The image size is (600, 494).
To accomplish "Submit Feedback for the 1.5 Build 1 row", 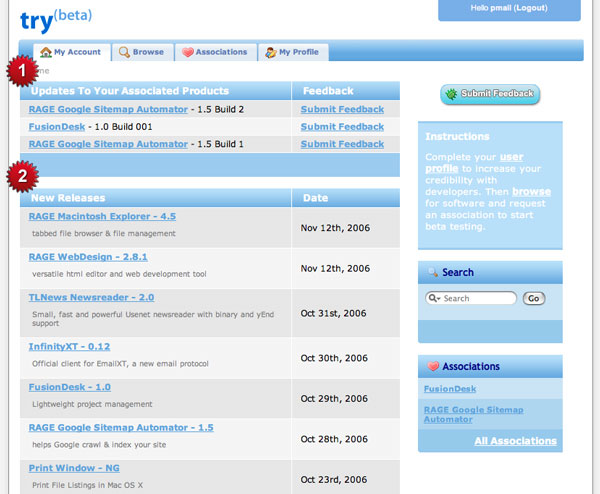I will 342,144.
